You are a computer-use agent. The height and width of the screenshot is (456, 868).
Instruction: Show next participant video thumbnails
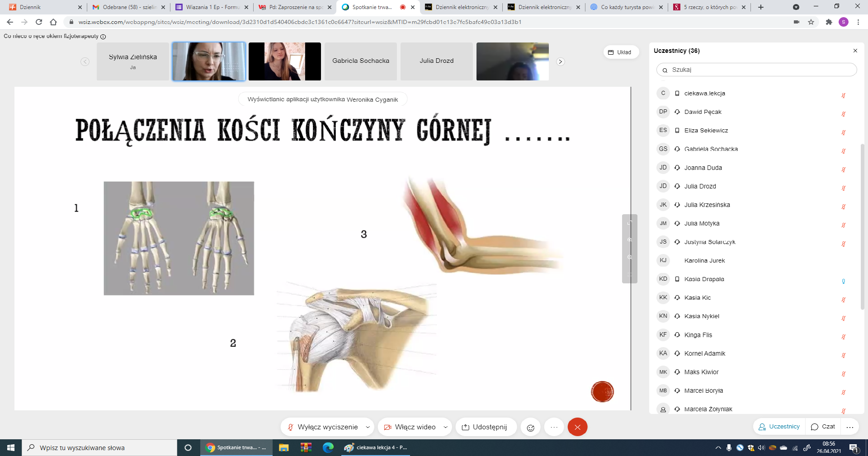pyautogui.click(x=560, y=61)
